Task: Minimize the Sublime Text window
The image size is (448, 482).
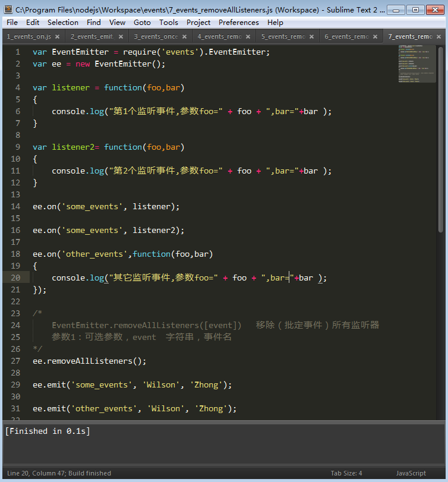Action: 396,10
